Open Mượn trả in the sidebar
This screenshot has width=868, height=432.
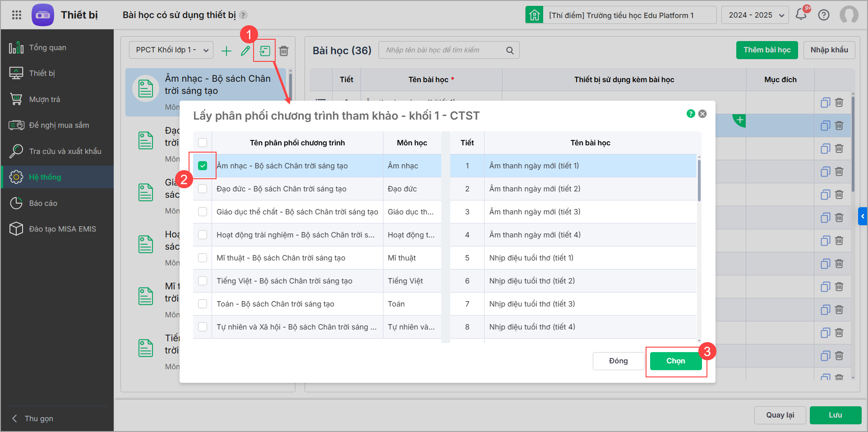(57, 99)
